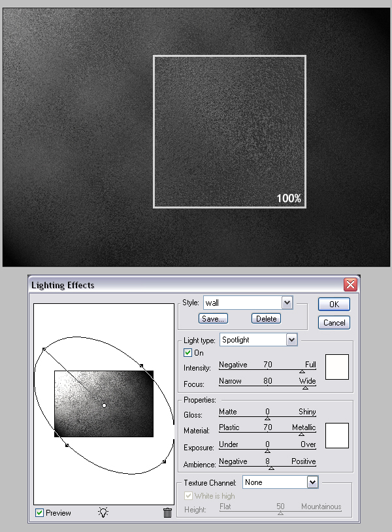
Task: Click the Gloss value 0
Action: [x=268, y=412]
